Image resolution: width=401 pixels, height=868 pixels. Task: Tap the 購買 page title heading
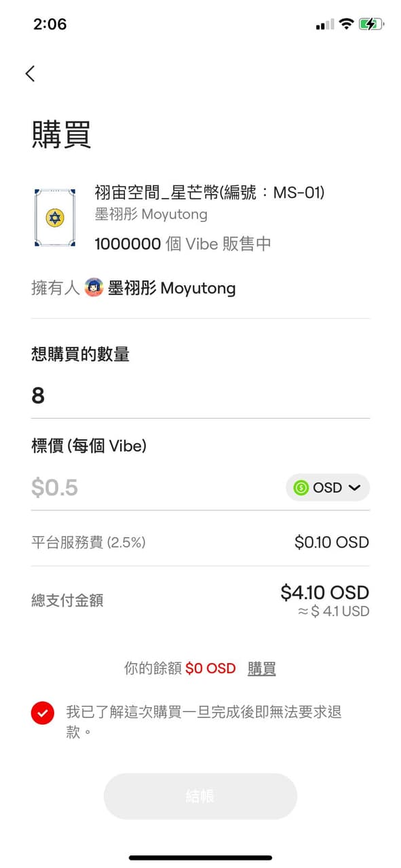click(x=60, y=134)
